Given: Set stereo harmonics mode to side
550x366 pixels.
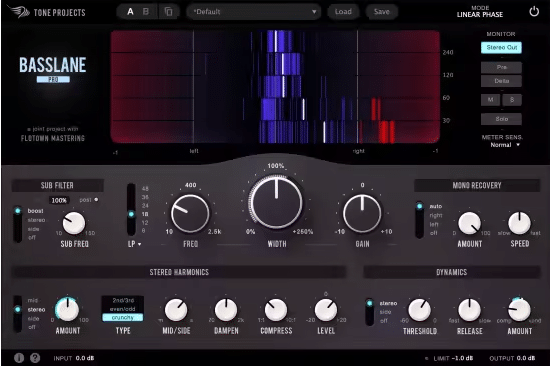Looking at the screenshot, I should tap(33, 319).
